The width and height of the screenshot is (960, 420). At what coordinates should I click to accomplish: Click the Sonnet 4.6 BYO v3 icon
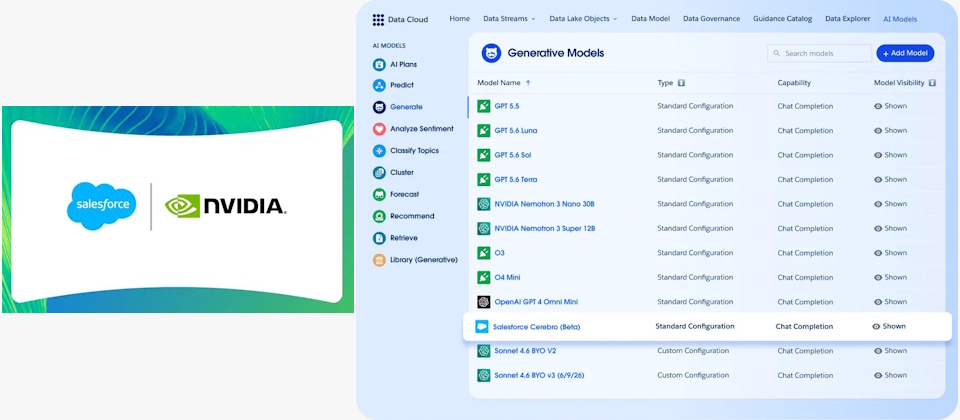tap(484, 375)
